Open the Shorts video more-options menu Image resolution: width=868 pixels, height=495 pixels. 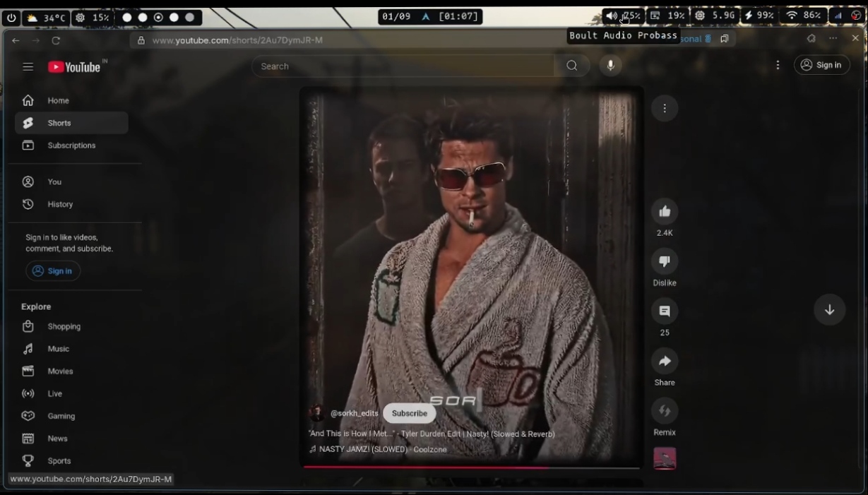665,108
